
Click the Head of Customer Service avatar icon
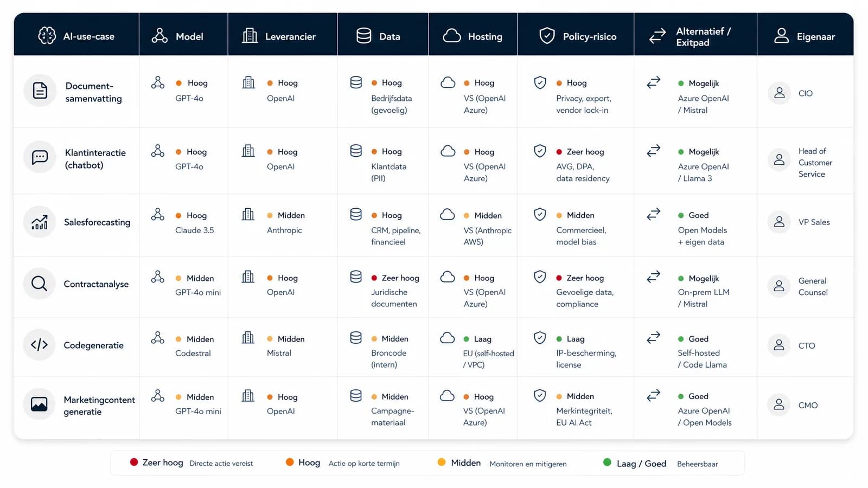pyautogui.click(x=779, y=159)
